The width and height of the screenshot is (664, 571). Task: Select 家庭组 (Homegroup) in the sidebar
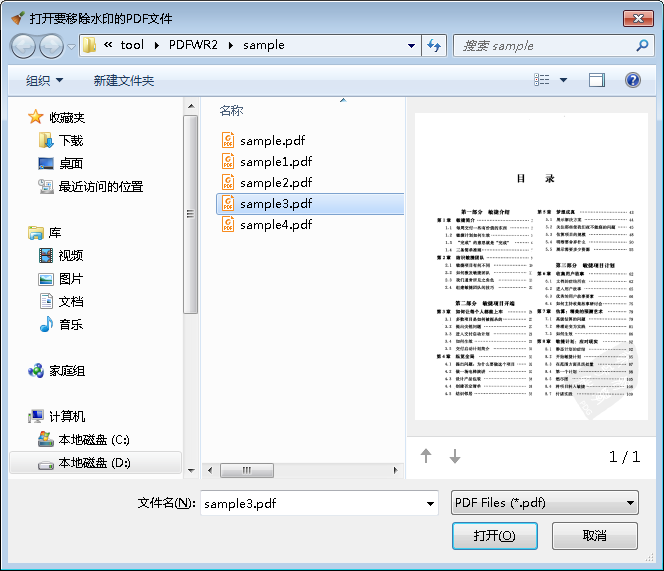[67, 371]
